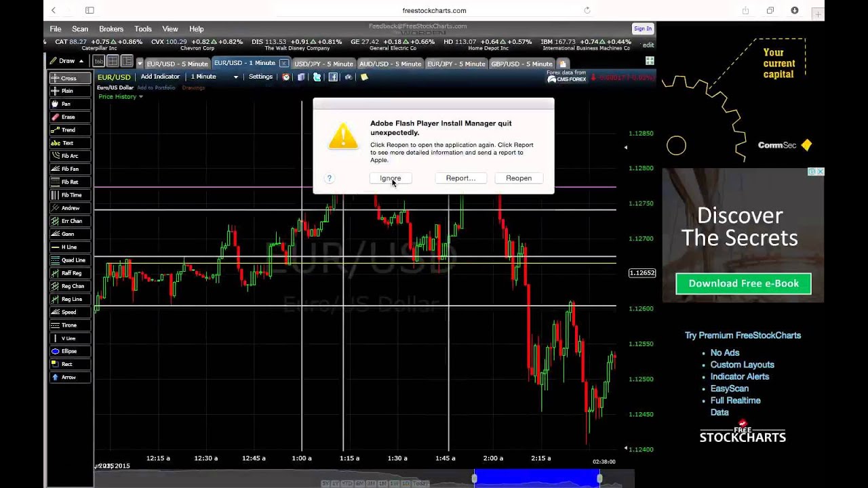Switch to USD/JPY - 5 Minute tab
Viewport: 868px width, 488px height.
[323, 64]
